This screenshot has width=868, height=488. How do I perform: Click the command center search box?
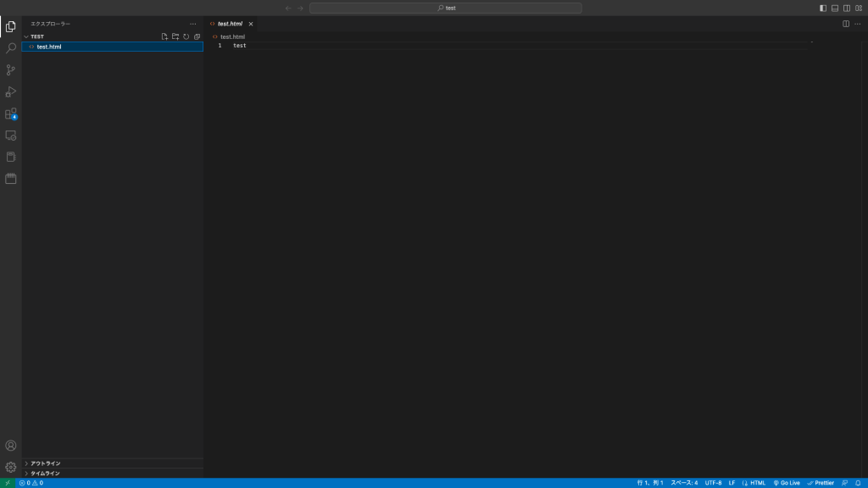[446, 8]
